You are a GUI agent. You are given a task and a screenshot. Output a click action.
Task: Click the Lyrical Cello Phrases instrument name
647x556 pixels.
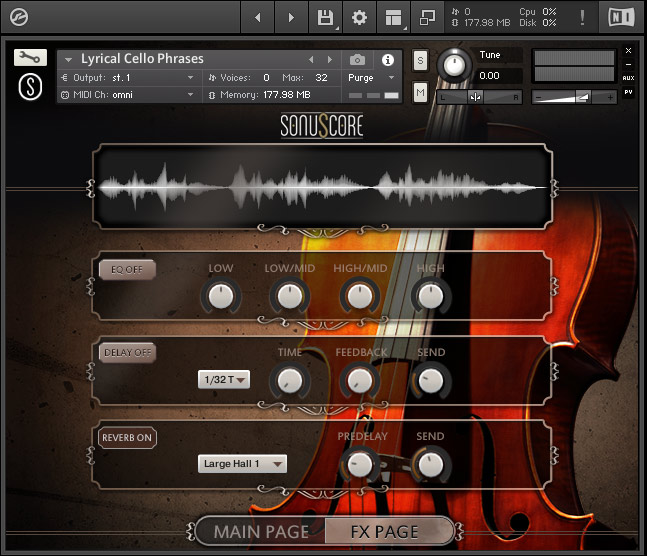(x=142, y=59)
